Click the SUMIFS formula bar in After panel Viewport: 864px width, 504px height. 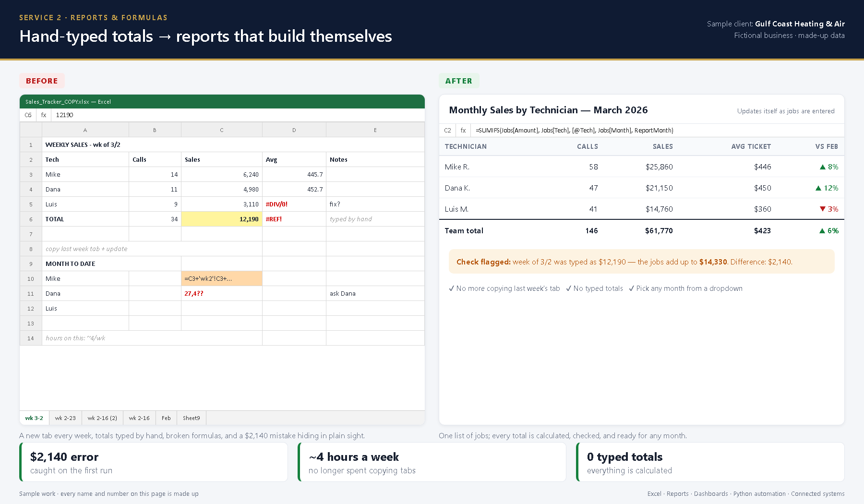coord(657,130)
